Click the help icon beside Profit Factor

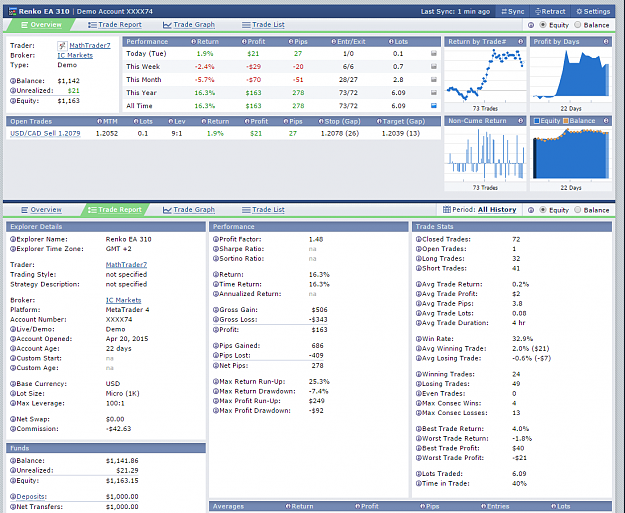216,240
